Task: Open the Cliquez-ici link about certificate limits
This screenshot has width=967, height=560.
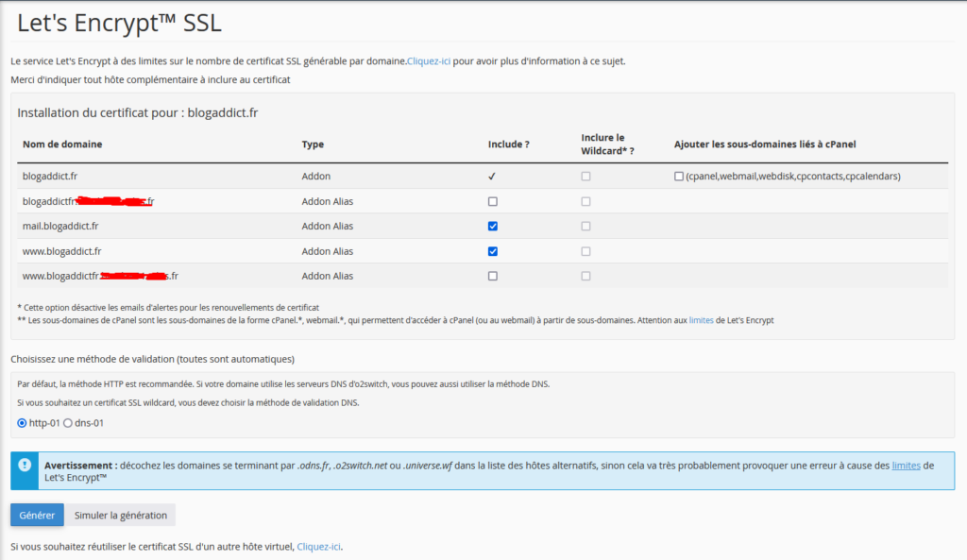Action: click(x=429, y=61)
